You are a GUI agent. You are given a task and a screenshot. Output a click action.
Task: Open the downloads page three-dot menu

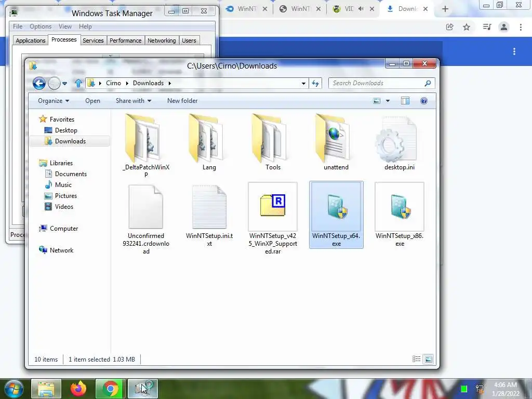pos(514,51)
